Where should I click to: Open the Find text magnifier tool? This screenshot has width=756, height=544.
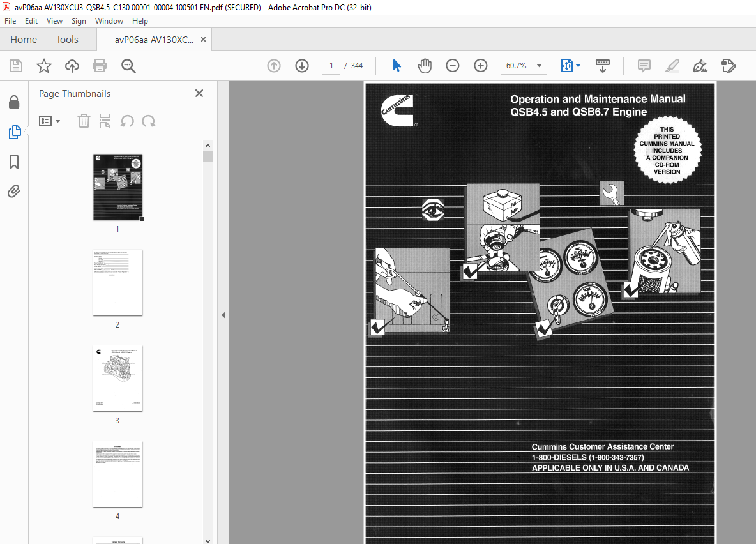(x=128, y=66)
